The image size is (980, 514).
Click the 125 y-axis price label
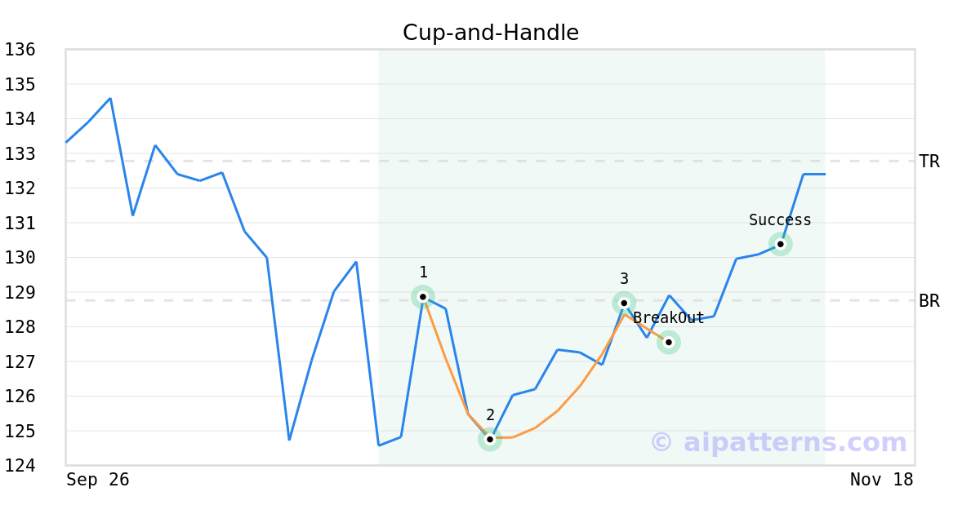[20, 431]
